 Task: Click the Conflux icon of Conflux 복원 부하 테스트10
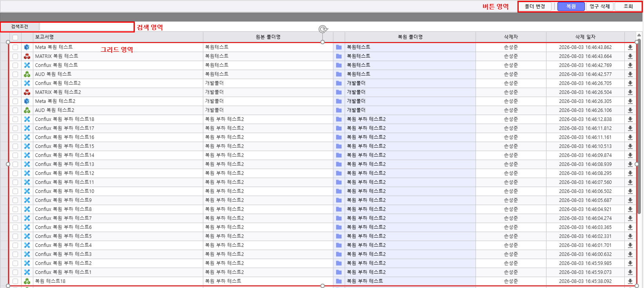point(27,191)
